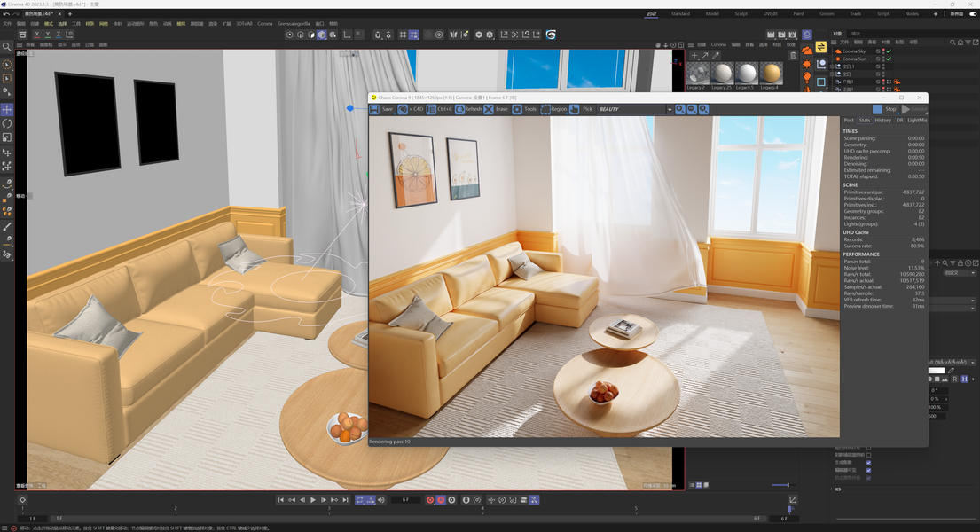Toggle Corona Sky visibility dots
This screenshot has width=980, height=532.
[883, 51]
